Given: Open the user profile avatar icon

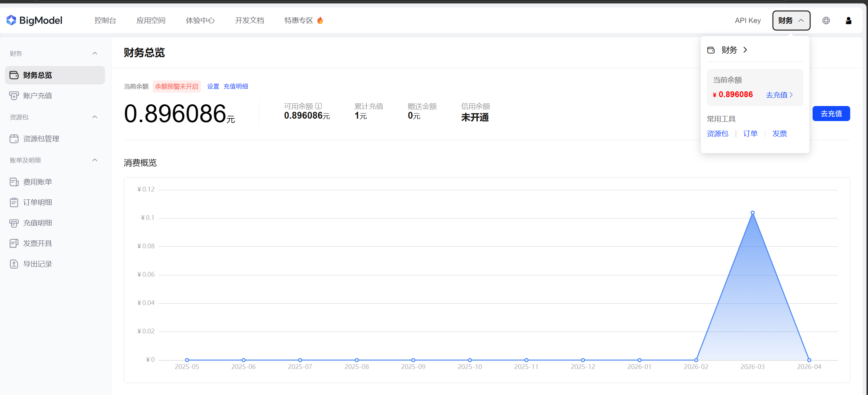Looking at the screenshot, I should [x=848, y=21].
